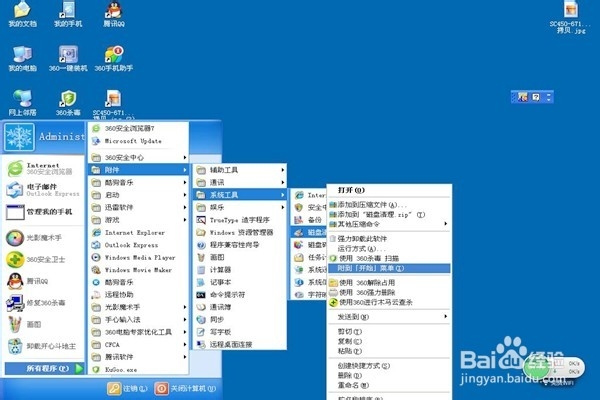Launch 光影魔术手 from start menu pinned list
The width and height of the screenshot is (600, 400).
click(43, 238)
